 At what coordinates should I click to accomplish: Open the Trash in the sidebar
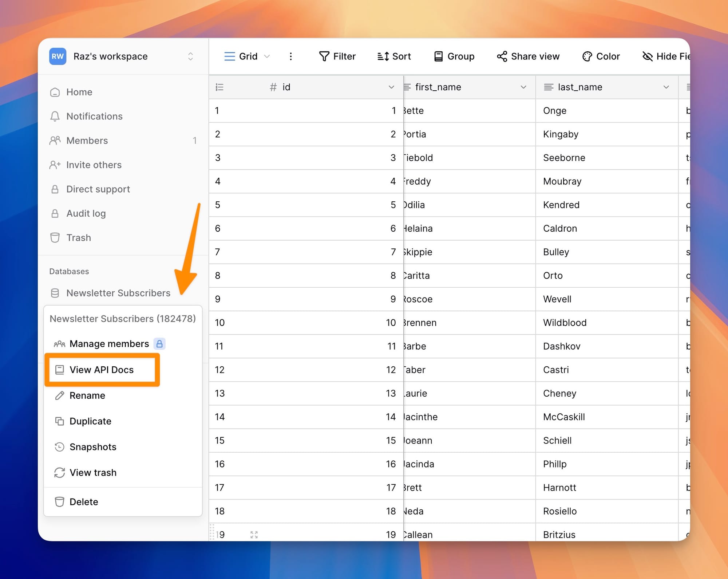point(79,237)
